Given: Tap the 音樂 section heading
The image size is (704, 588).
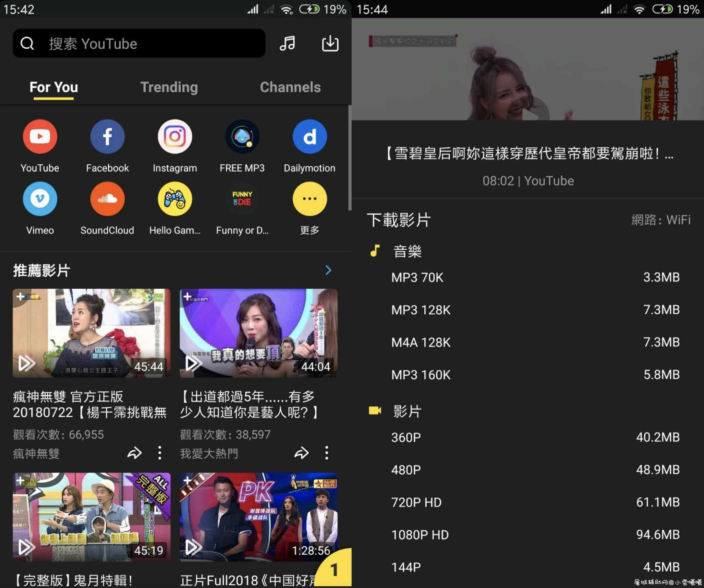Looking at the screenshot, I should tap(407, 251).
